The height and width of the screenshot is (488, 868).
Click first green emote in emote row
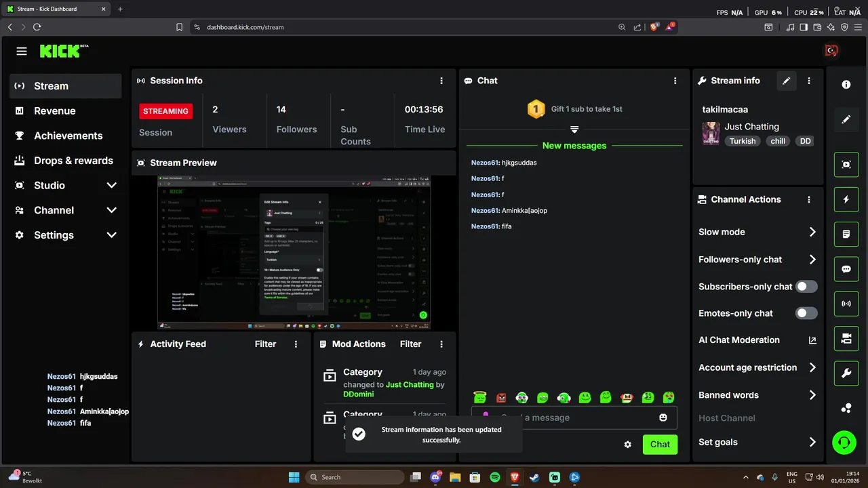(480, 398)
